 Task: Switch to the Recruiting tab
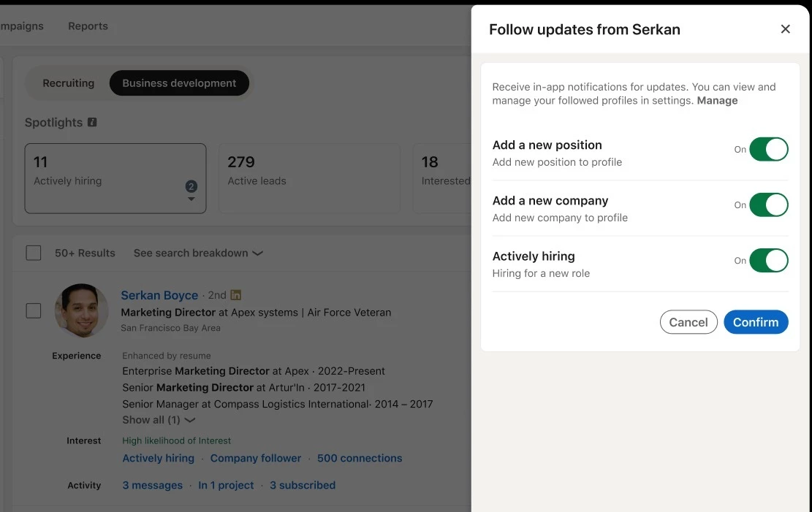(69, 83)
